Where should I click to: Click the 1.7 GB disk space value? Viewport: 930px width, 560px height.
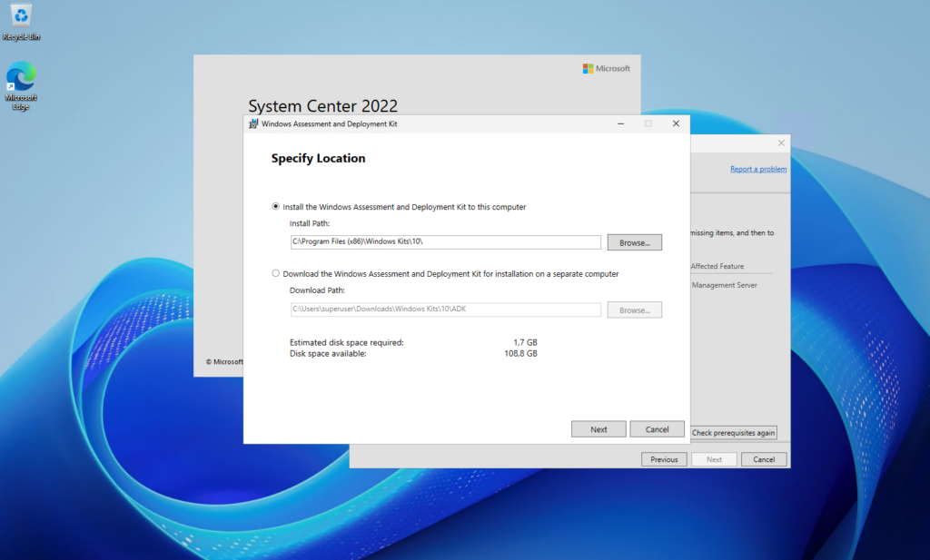(x=525, y=342)
